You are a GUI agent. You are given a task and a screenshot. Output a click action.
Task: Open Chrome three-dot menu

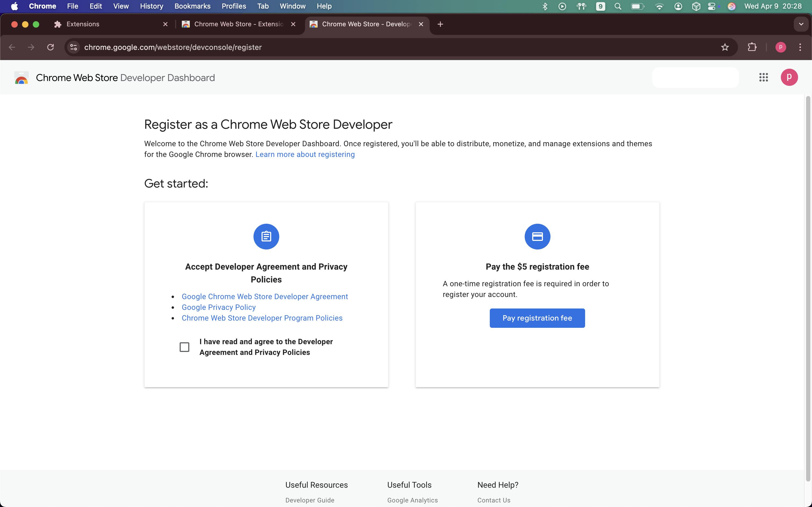click(800, 47)
